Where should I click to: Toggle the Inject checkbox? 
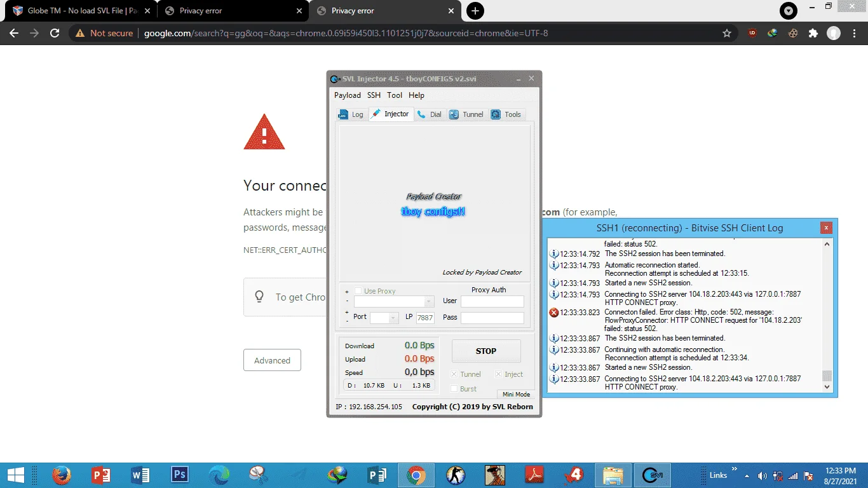pos(498,374)
